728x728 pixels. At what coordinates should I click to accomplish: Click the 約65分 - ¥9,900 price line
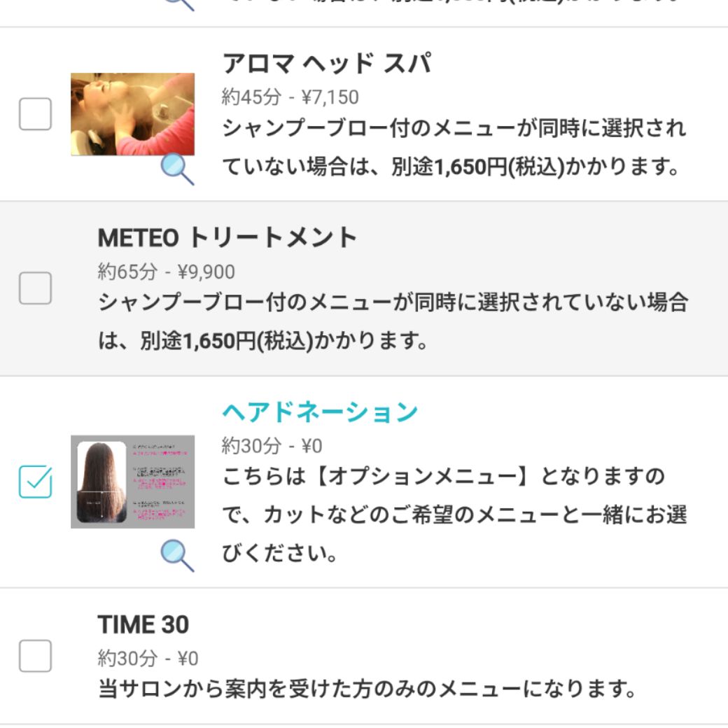coord(167,272)
